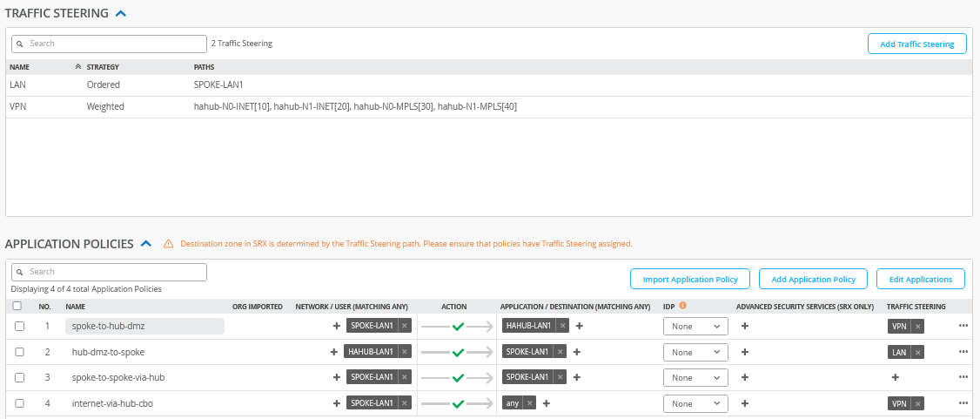The width and height of the screenshot is (980, 419).
Task: Select the hub-dmz-to-spoke policy checkbox
Action: click(19, 352)
